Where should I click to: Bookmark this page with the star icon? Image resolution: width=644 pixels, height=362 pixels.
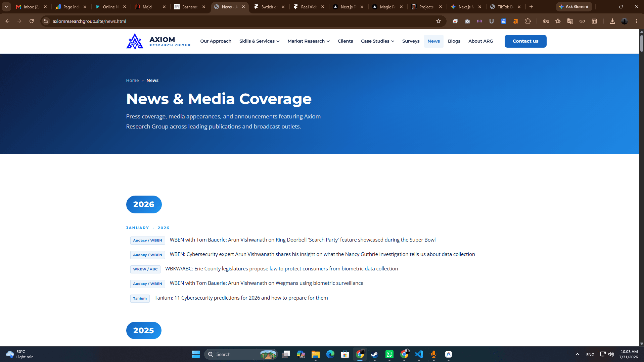(x=439, y=21)
